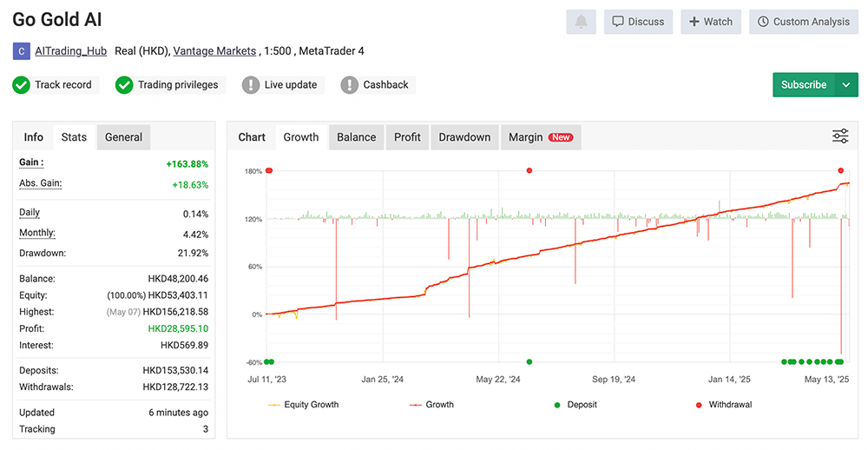Click the Custom Analysis button
This screenshot has height=450, width=868.
click(803, 22)
